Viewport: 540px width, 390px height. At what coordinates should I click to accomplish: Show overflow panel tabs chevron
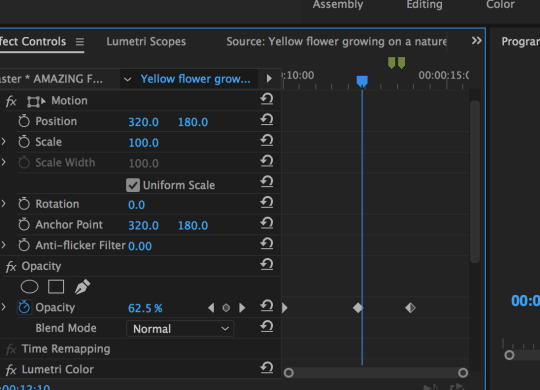[477, 41]
